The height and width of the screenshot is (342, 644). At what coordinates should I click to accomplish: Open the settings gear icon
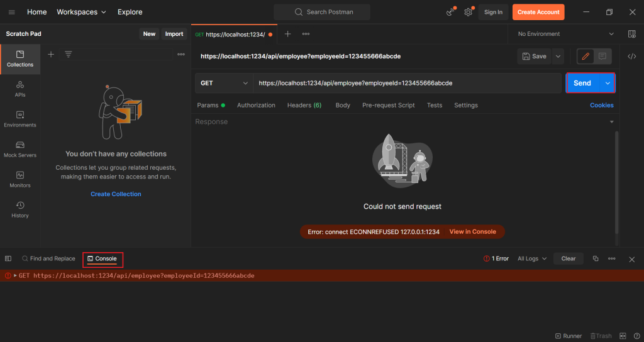tap(468, 13)
